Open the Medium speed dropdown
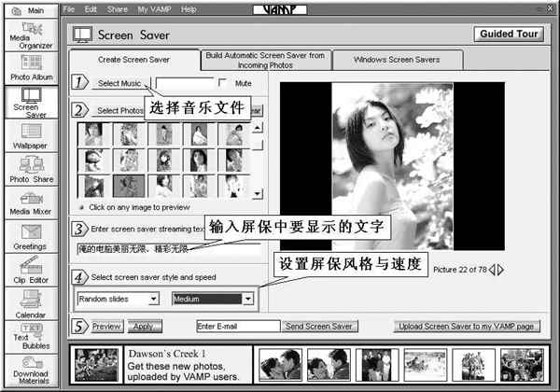This screenshot has height=392, width=560. click(248, 299)
